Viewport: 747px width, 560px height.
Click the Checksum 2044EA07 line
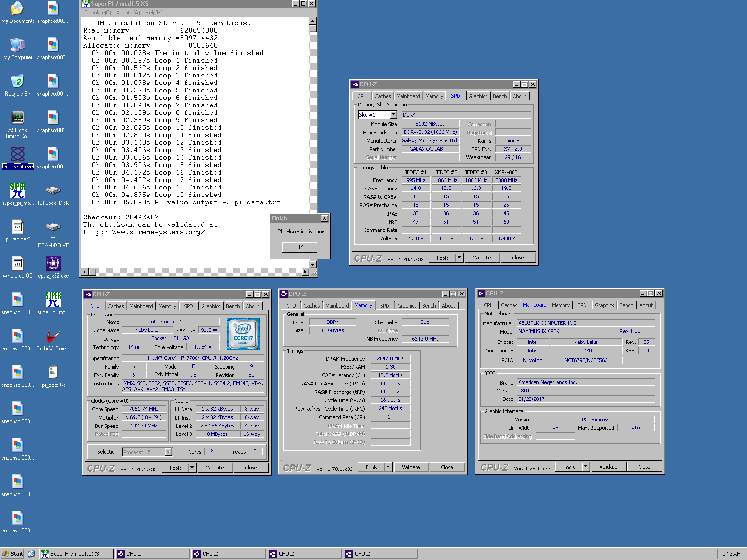click(121, 217)
